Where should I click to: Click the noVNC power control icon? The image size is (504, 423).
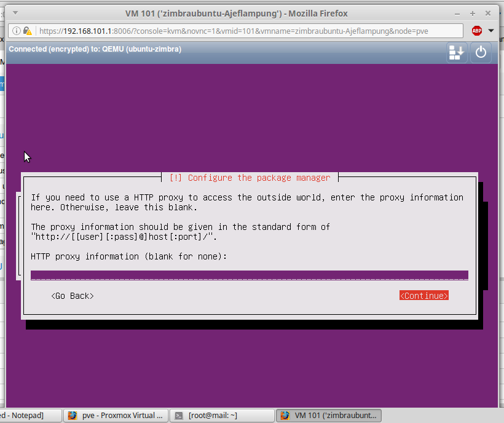(481, 52)
